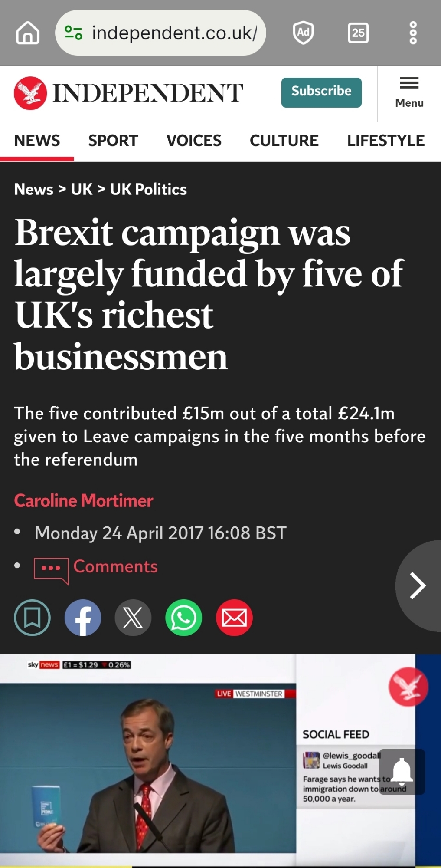Jump to the Comments section
Viewport: 441px width, 868px height.
point(115,567)
